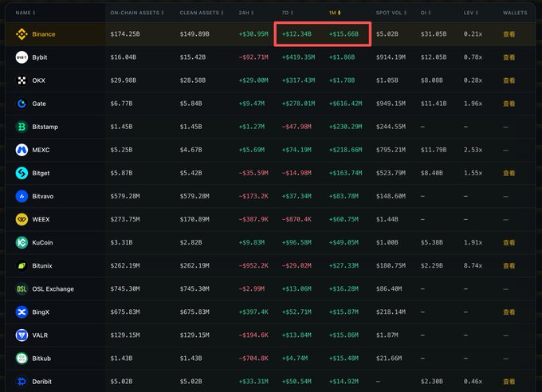Click the Binance exchange logo
Viewport: 542px width, 392px height.
22,34
